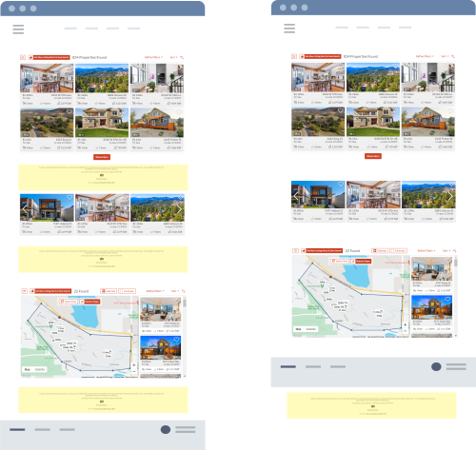This screenshot has height=450, width=476.
Task: Expand Refine Filters above right window map
Action: [426, 251]
